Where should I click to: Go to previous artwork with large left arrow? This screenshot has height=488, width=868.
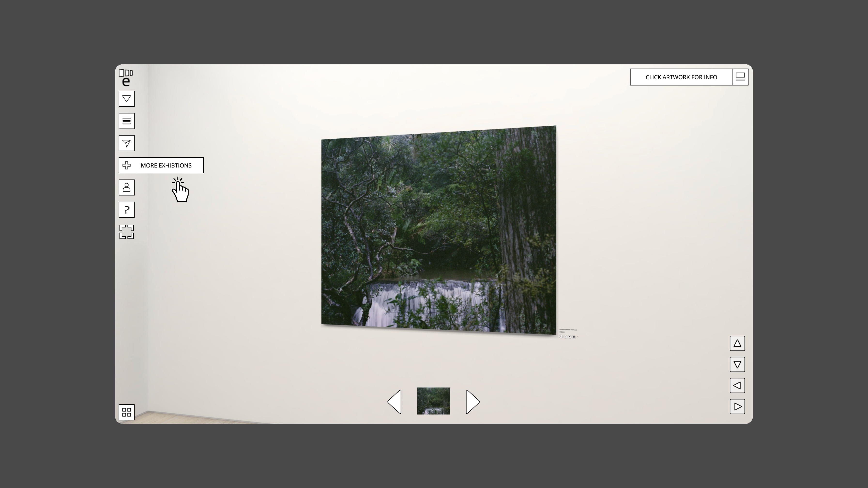395,401
